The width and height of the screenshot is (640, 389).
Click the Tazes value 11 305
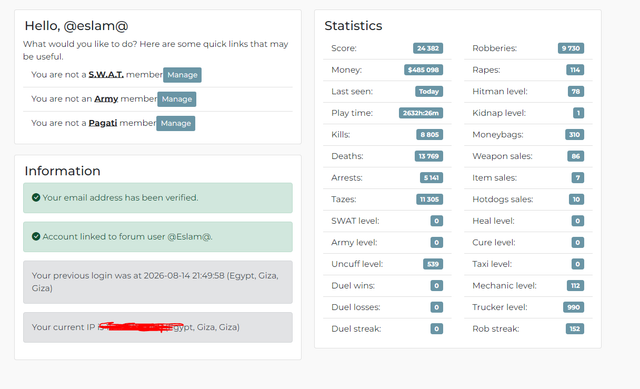429,200
